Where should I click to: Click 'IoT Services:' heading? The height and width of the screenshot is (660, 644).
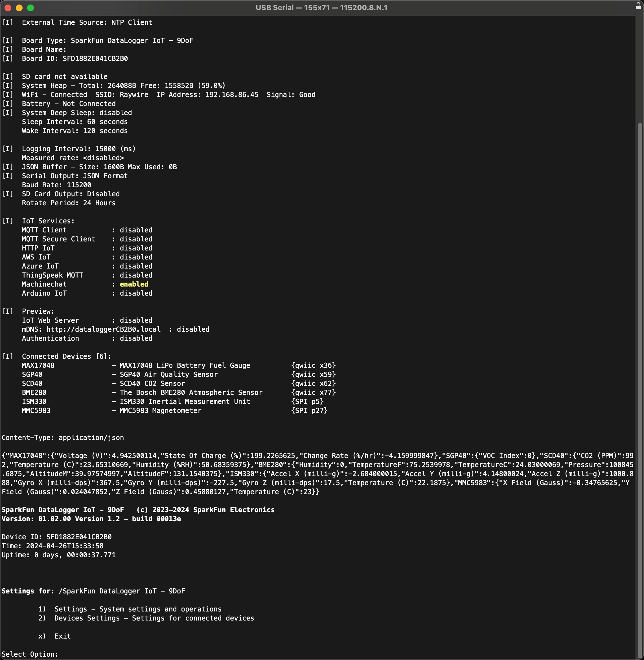(48, 221)
